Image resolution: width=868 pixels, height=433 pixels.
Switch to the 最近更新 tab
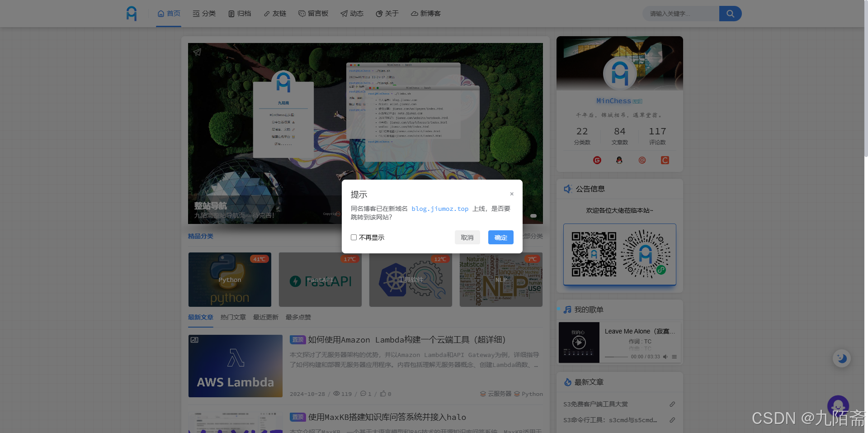point(266,317)
